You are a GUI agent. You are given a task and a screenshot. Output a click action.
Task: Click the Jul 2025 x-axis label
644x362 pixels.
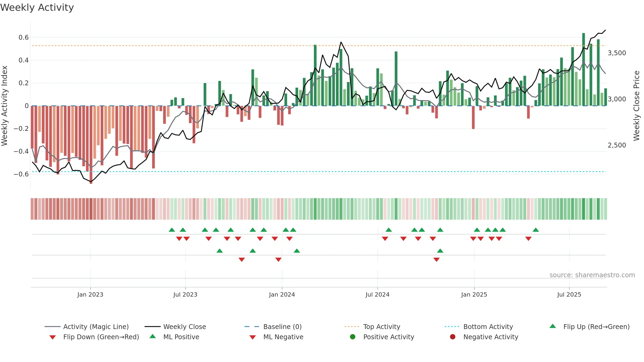pos(569,294)
